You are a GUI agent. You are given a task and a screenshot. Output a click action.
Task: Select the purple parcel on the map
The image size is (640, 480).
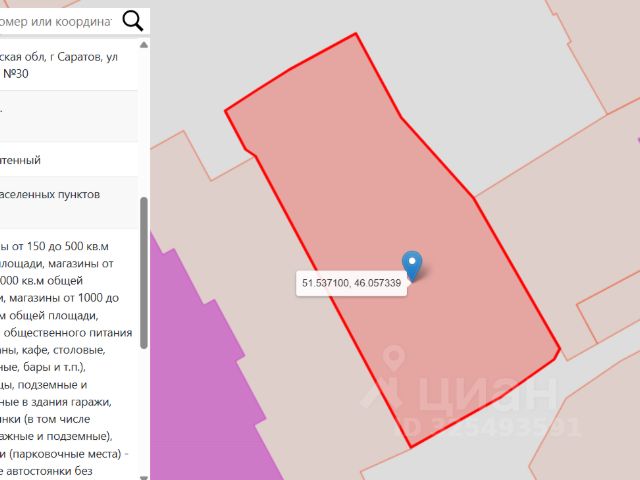(x=204, y=388)
